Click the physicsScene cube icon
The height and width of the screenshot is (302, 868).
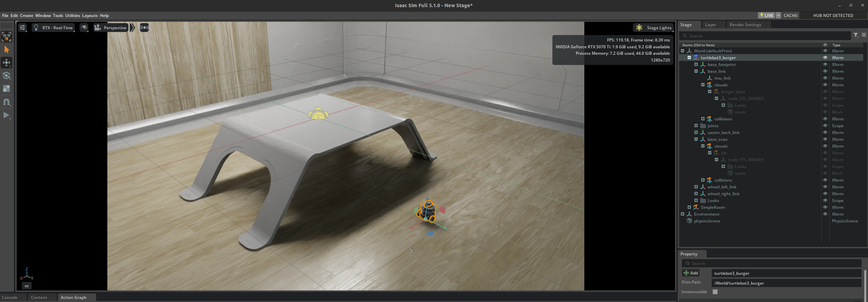[x=689, y=221]
